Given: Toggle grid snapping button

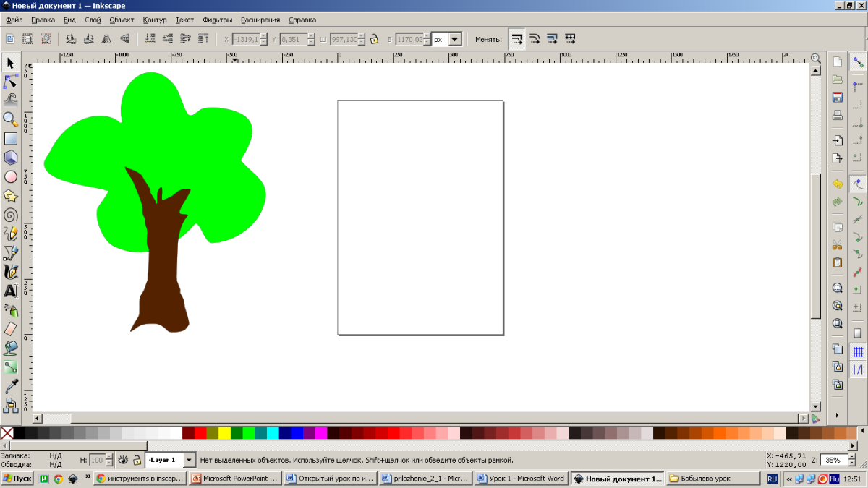Looking at the screenshot, I should [858, 352].
